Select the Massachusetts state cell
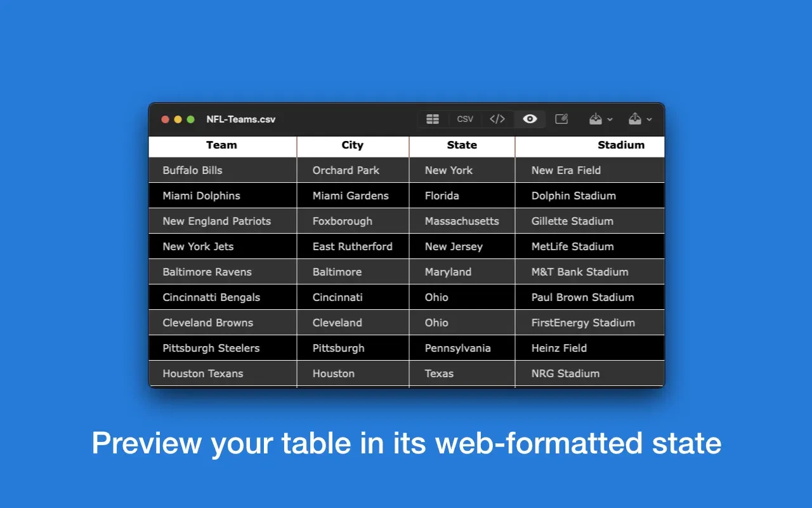The width and height of the screenshot is (812, 508). pos(461,221)
